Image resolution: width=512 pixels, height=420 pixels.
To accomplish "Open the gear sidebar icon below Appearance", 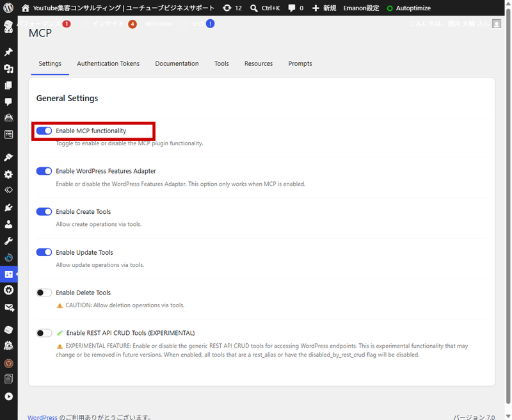I will coord(8,174).
